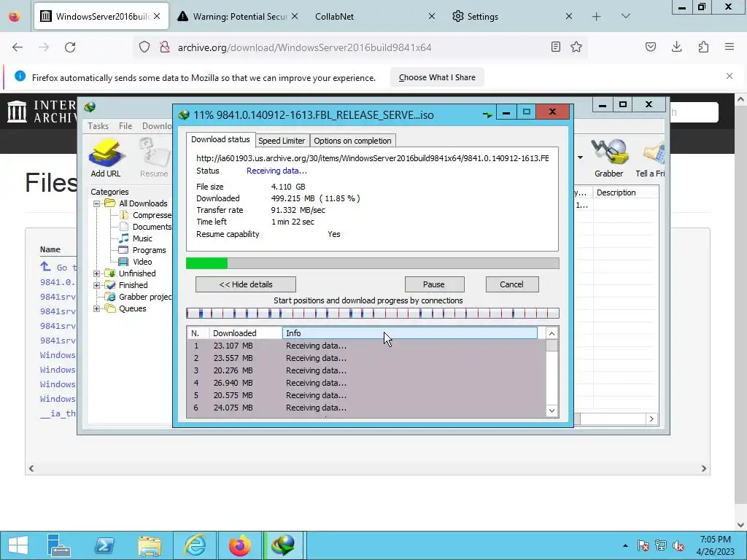Click the insecure connection lock icon
Image resolution: width=747 pixels, height=560 pixels.
tap(164, 47)
